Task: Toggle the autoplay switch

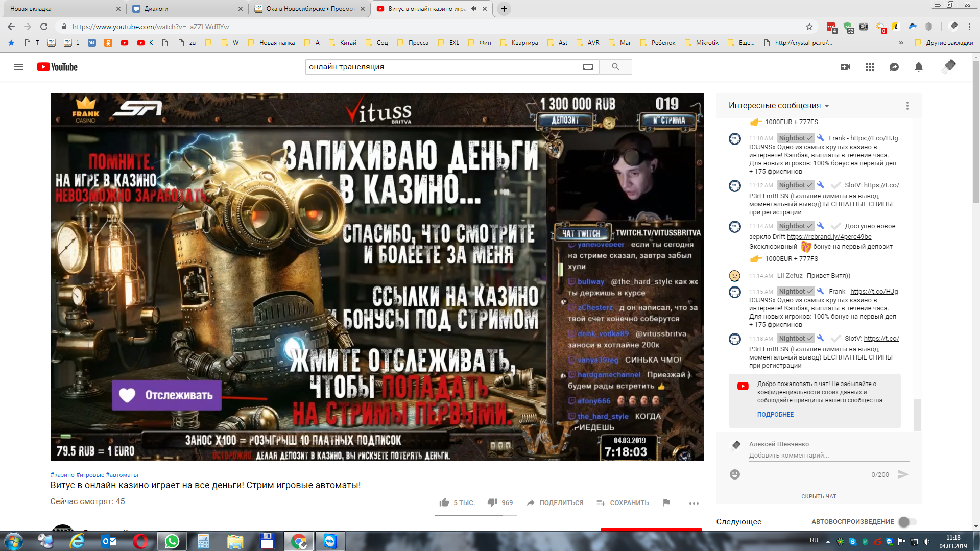Action: [x=907, y=521]
